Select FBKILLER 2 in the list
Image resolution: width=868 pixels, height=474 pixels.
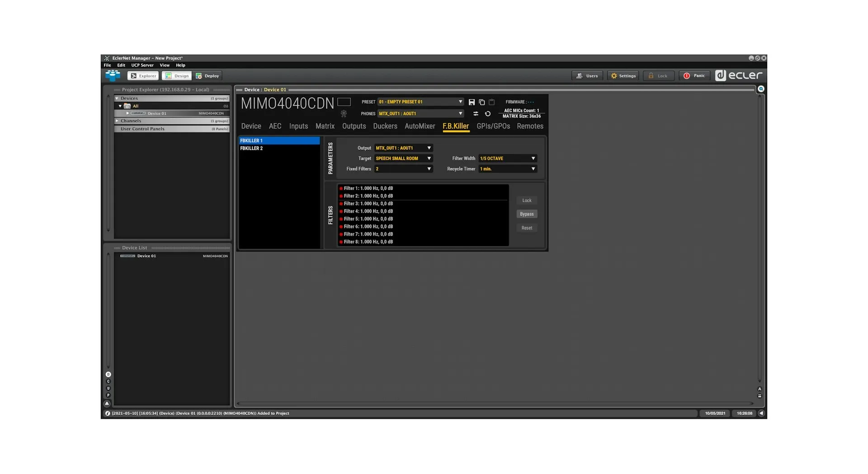[251, 148]
